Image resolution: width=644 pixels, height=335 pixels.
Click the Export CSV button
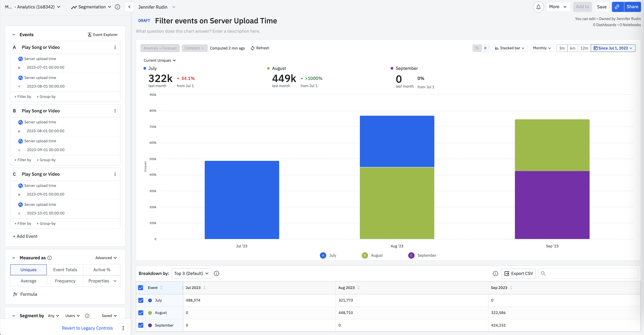(518, 274)
